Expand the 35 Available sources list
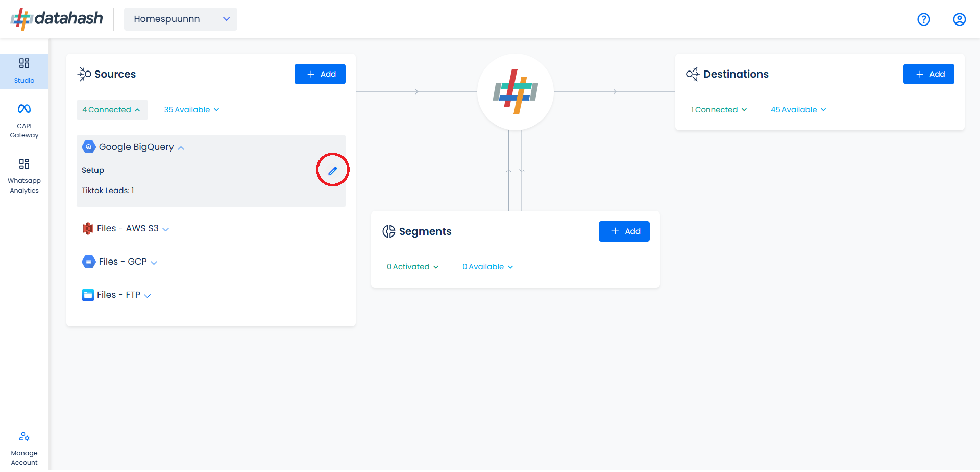 click(192, 110)
